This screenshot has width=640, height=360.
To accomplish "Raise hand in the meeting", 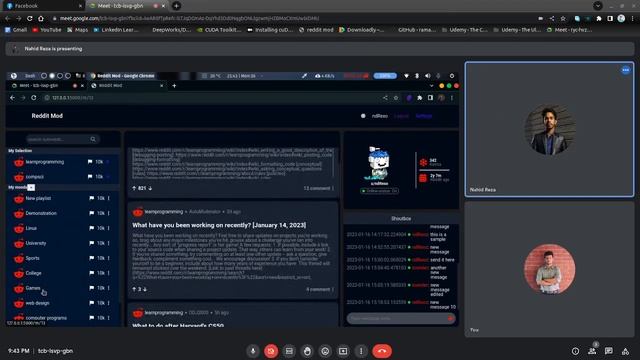I will pos(307,351).
